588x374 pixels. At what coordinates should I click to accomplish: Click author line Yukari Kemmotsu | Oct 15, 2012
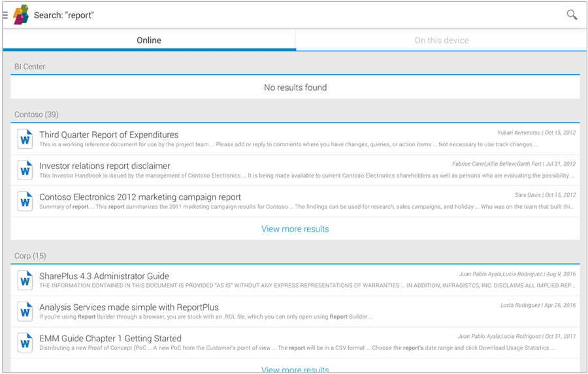tap(536, 132)
